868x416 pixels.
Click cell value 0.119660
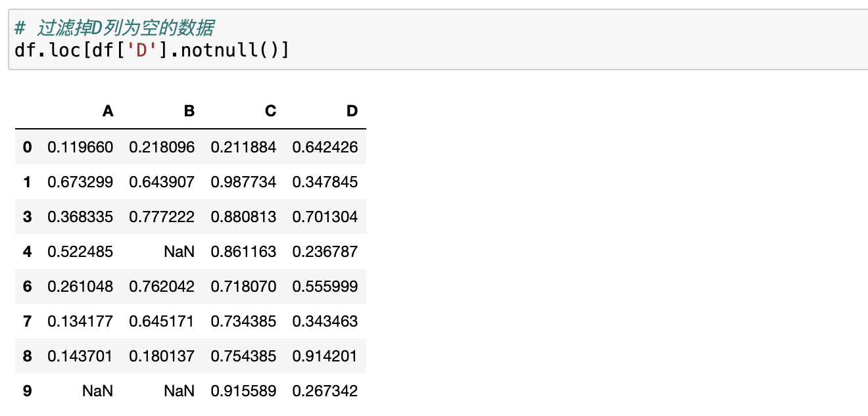click(80, 147)
